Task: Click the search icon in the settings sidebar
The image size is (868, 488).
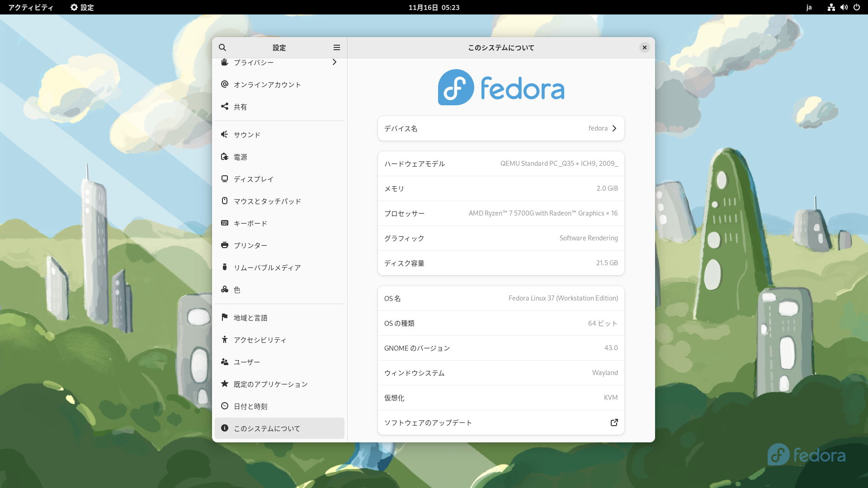Action: [222, 47]
